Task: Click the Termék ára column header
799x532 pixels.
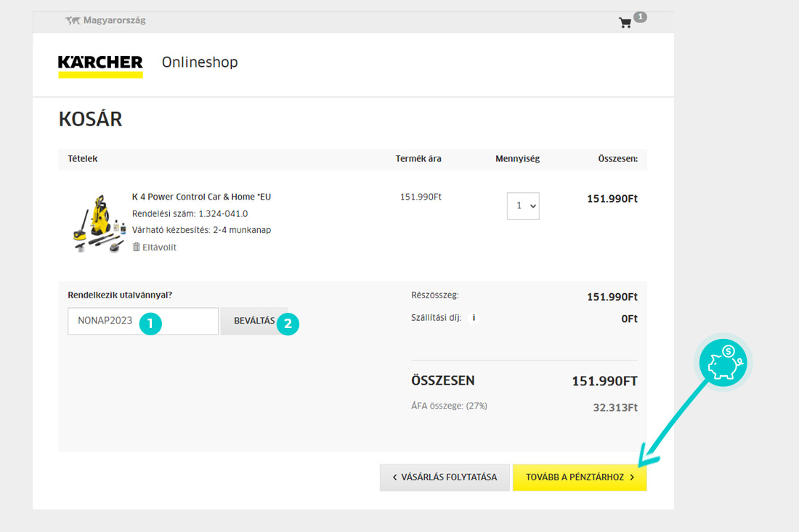Action: point(418,158)
